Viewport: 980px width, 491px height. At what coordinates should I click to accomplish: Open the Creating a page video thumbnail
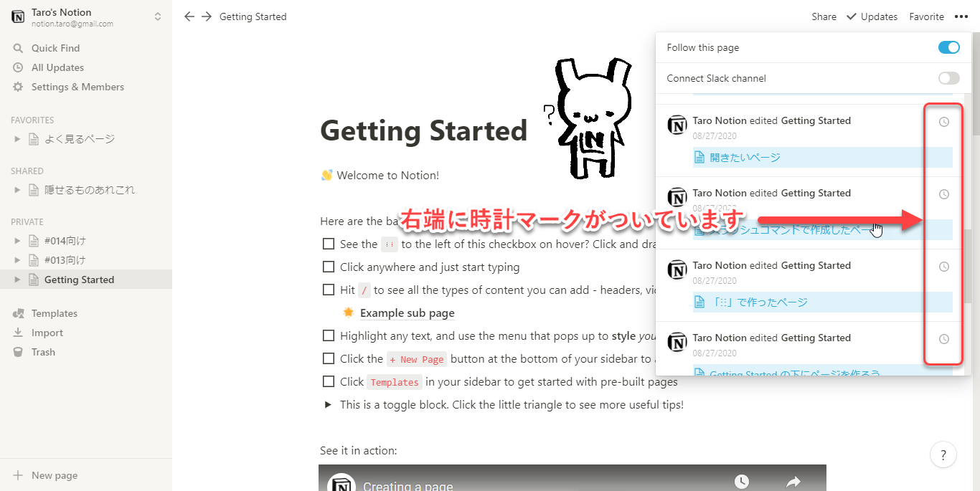tap(573, 477)
